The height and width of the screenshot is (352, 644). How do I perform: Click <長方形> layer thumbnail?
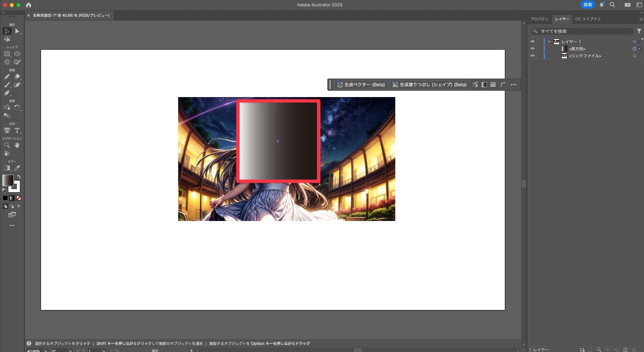point(564,49)
